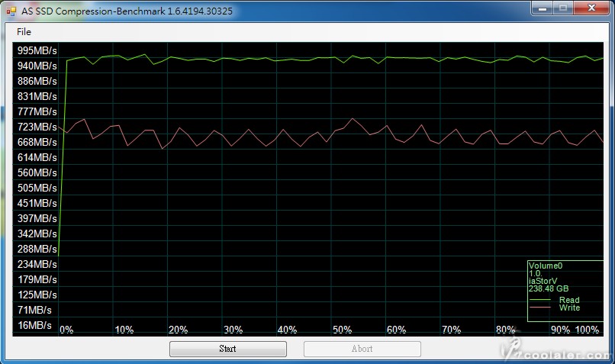
Task: Click the 125MB/s axis label
Action: click(37, 295)
